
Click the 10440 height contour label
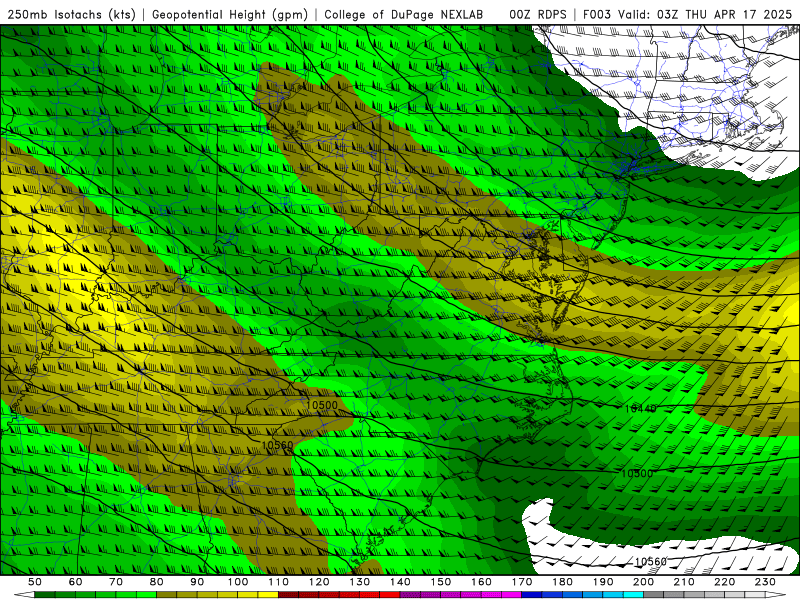click(x=640, y=409)
